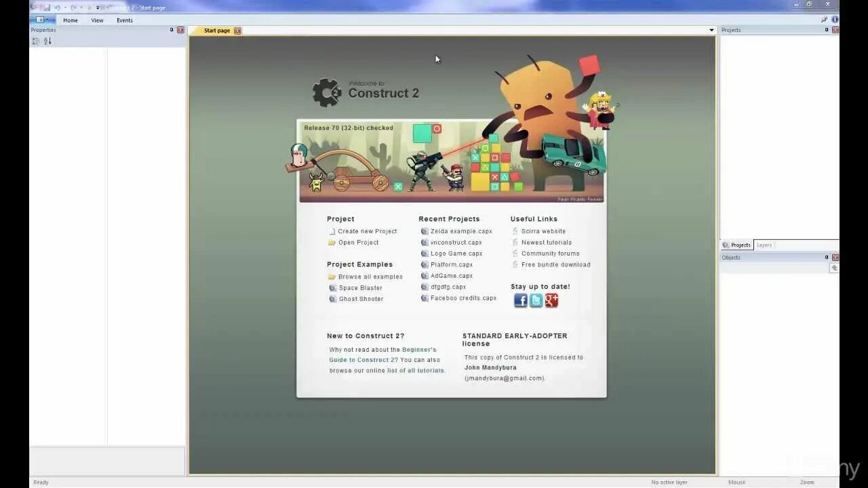Open Community forums link
The height and width of the screenshot is (488, 868).
click(x=551, y=253)
